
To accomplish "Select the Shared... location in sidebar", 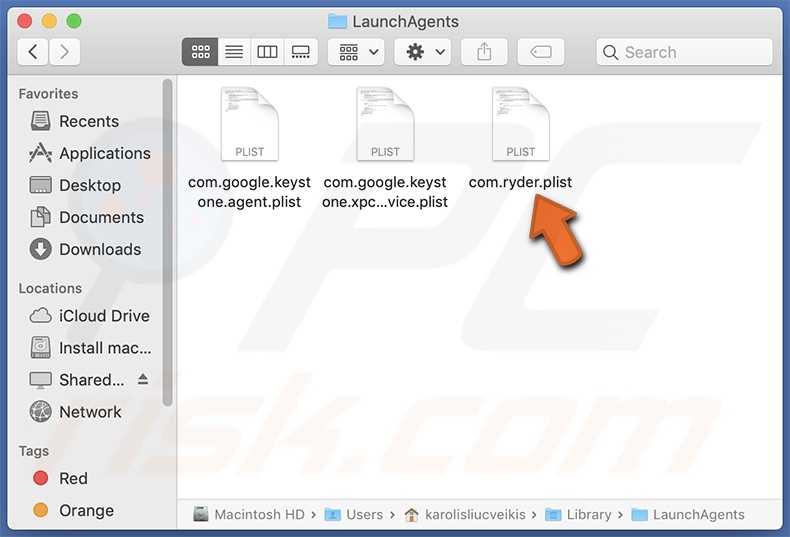I will point(77,380).
